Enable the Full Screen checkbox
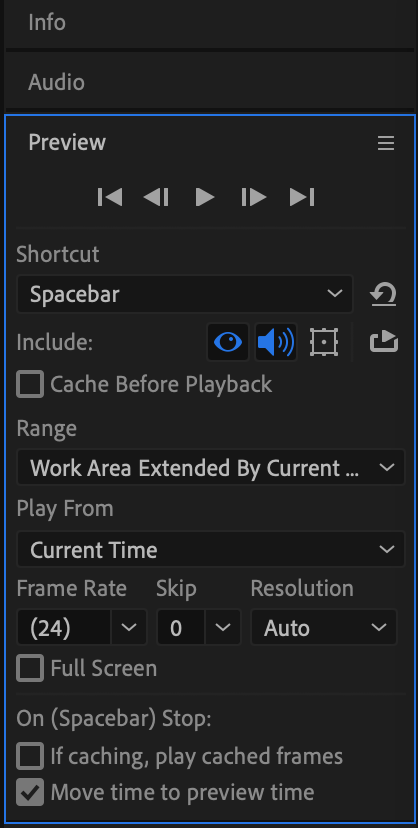This screenshot has height=828, width=418. tap(30, 668)
